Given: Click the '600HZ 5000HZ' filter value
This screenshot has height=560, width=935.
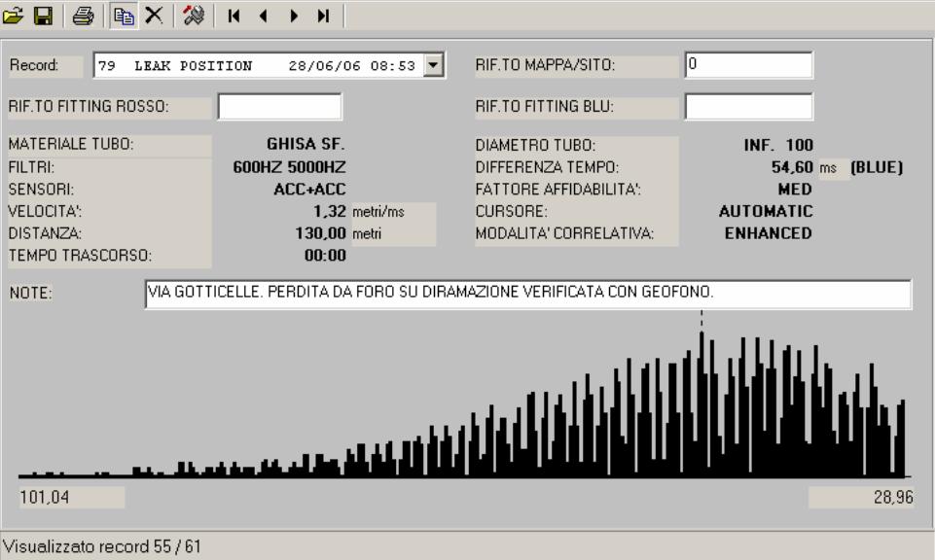Looking at the screenshot, I should click(289, 167).
